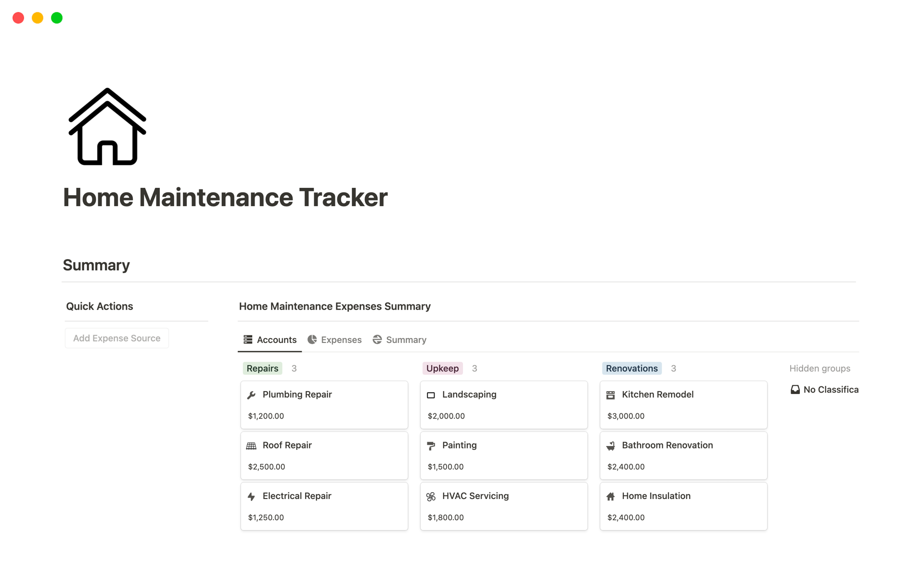
Task: Expand the No Classification hidden group
Action: (830, 389)
